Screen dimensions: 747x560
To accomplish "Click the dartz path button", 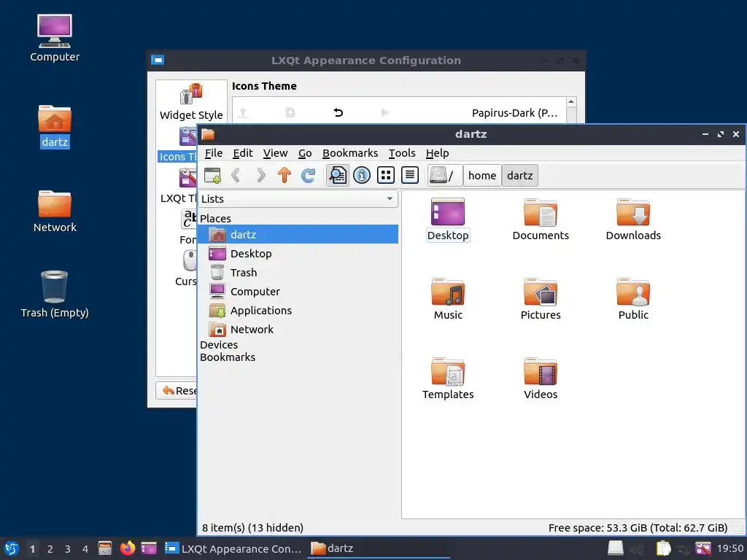I will pos(519,175).
